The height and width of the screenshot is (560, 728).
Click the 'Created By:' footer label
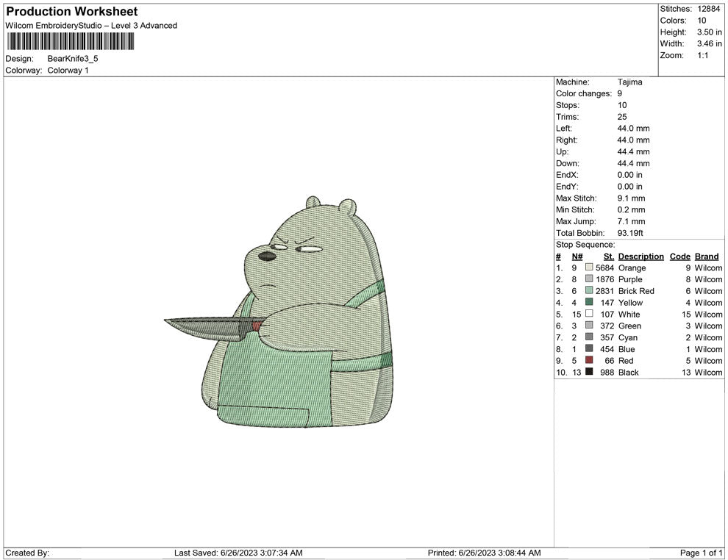pos(27,553)
